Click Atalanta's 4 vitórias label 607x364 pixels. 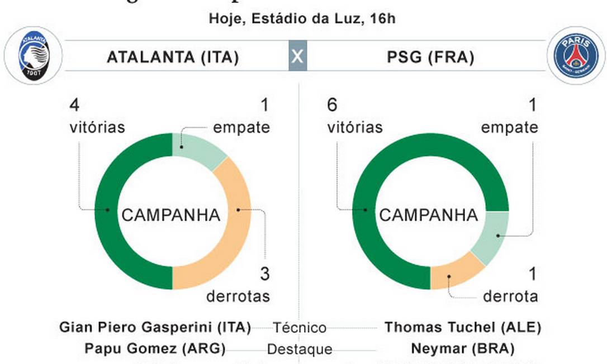point(97,117)
